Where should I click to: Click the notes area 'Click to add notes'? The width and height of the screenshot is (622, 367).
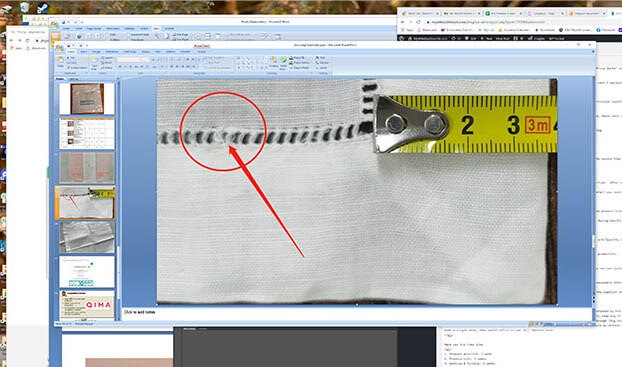tap(140, 312)
